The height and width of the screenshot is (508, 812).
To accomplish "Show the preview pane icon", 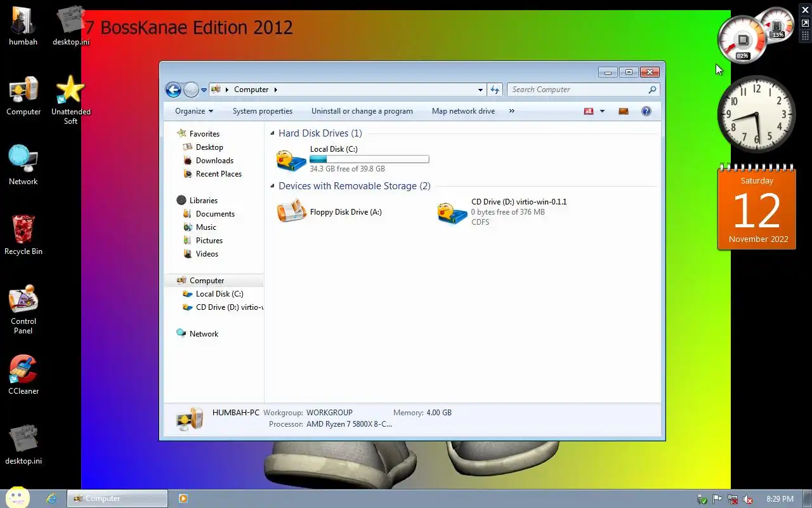I will [624, 111].
